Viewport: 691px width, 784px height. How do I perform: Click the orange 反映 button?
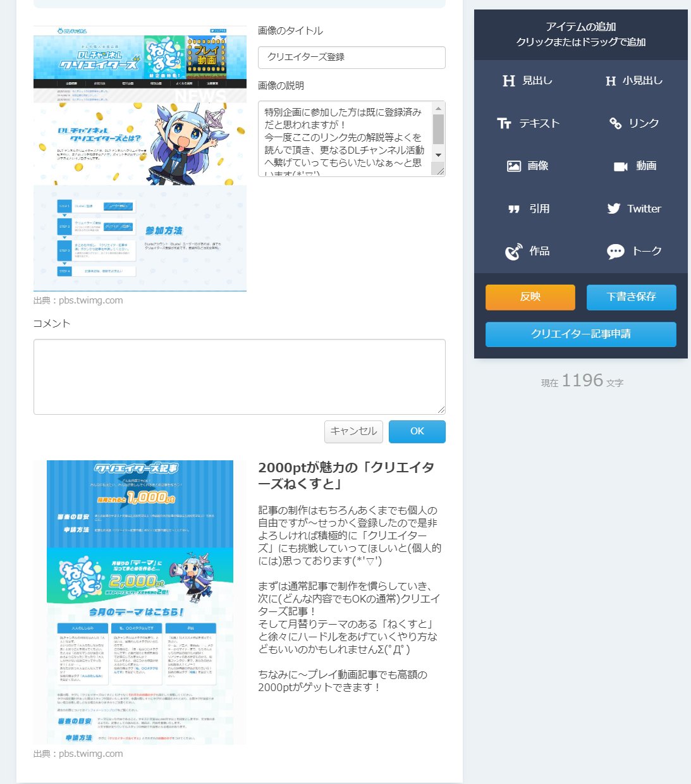point(530,297)
